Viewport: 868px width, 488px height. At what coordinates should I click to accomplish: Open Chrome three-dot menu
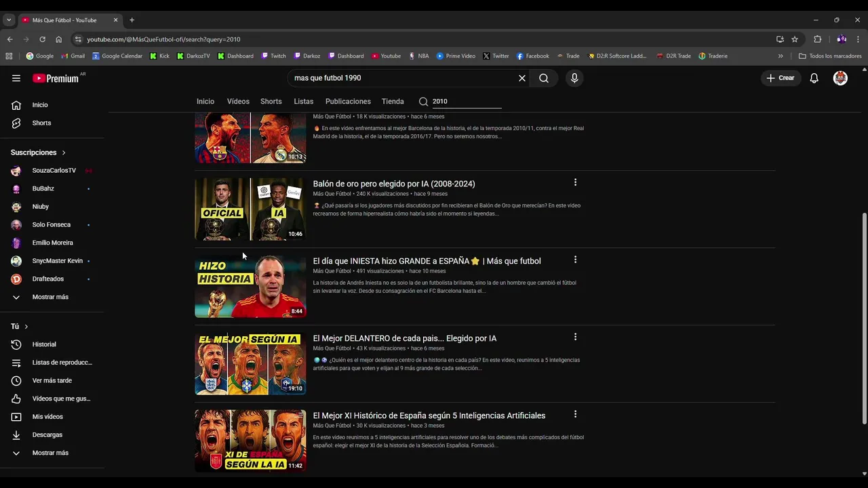pos(858,39)
